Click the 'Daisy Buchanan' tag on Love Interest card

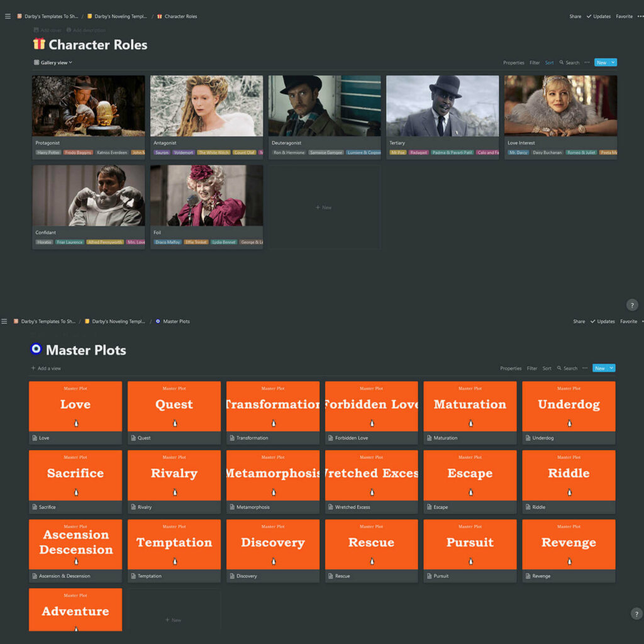coord(547,152)
